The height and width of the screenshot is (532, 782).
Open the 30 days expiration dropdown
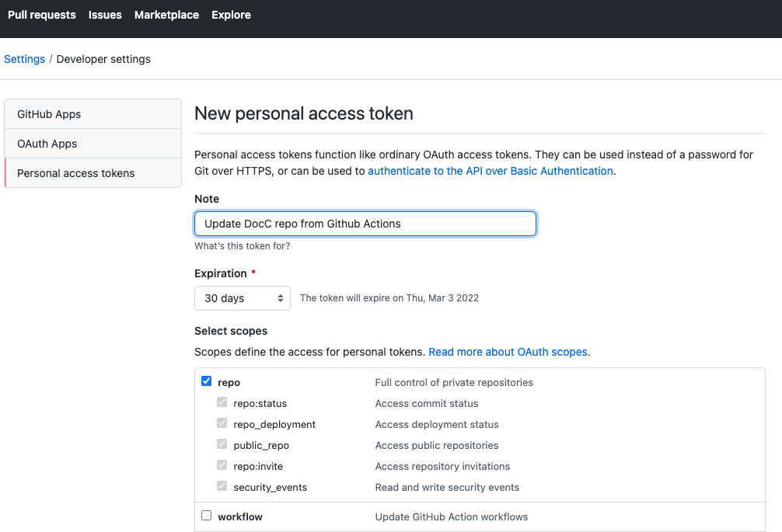[243, 298]
